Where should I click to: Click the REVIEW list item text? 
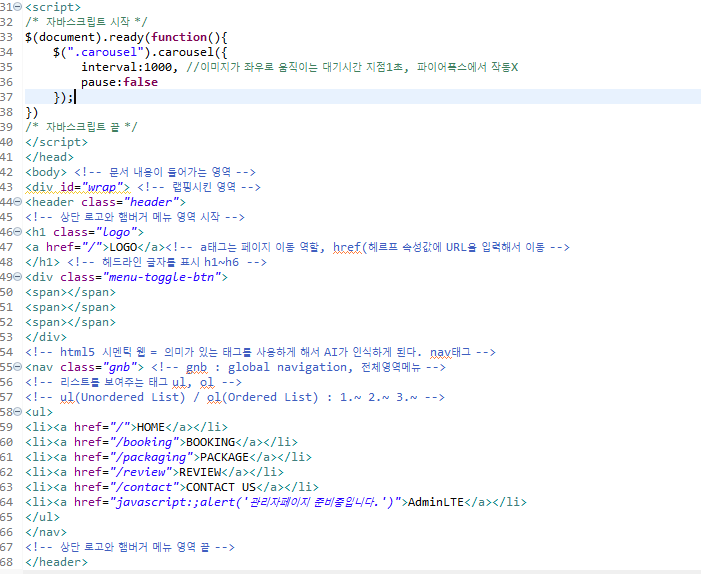pyautogui.click(x=200, y=472)
